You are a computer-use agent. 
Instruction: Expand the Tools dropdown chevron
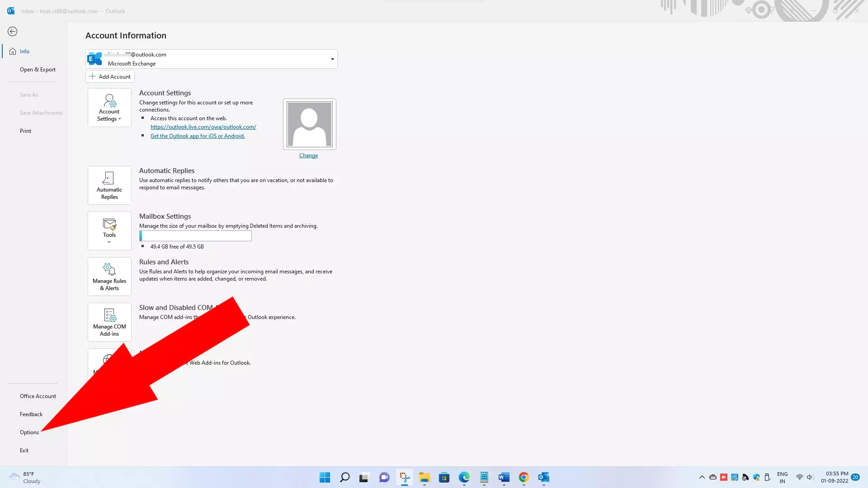[x=109, y=242]
